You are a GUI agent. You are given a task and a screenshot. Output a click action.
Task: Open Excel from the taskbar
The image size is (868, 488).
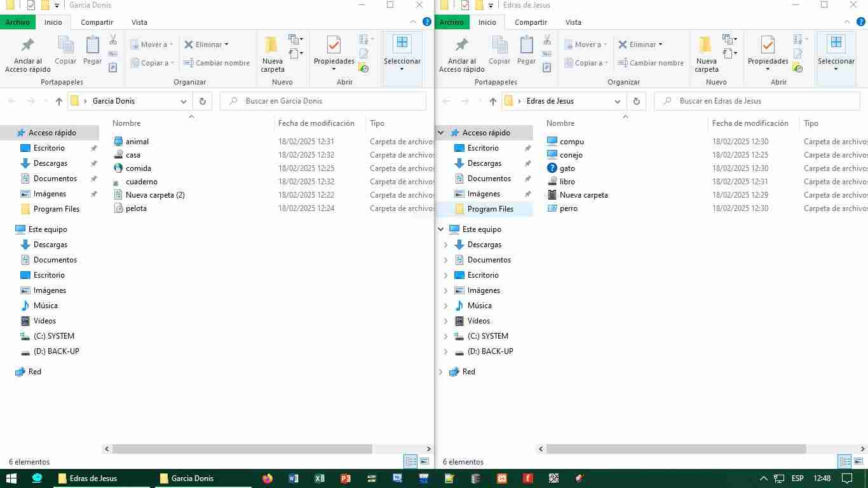[320, 478]
